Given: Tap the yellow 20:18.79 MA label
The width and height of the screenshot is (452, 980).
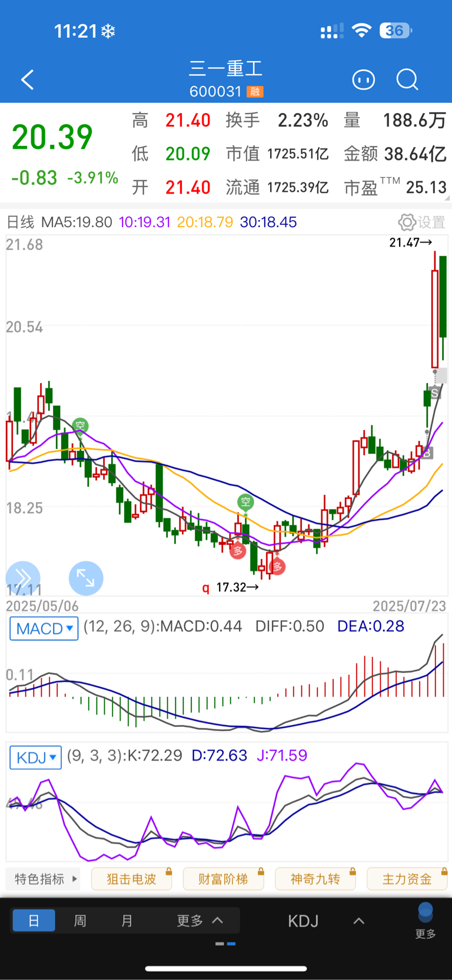Looking at the screenshot, I should pos(205,222).
